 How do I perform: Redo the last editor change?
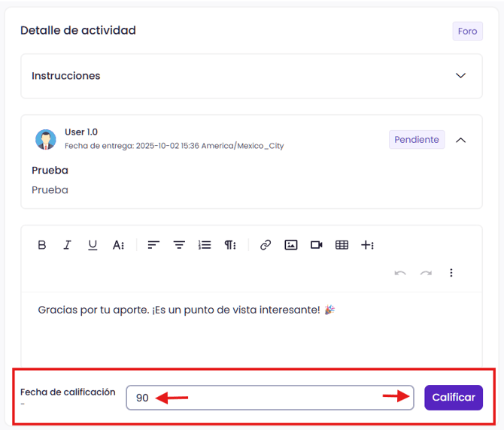426,273
